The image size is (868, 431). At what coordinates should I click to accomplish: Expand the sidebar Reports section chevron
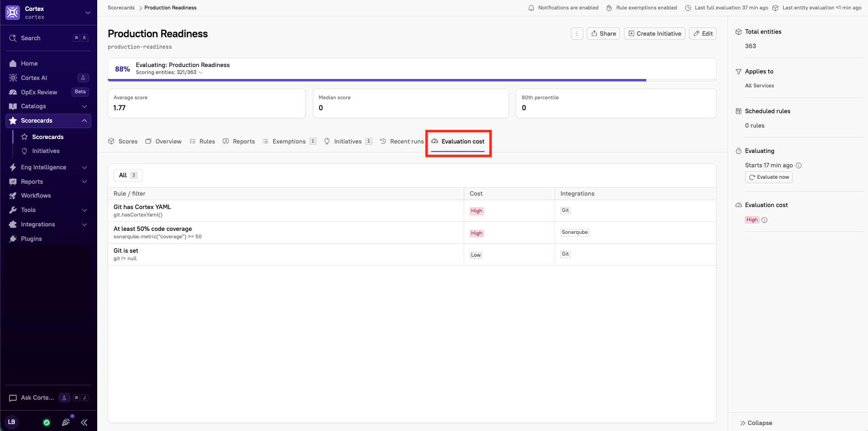(84, 182)
